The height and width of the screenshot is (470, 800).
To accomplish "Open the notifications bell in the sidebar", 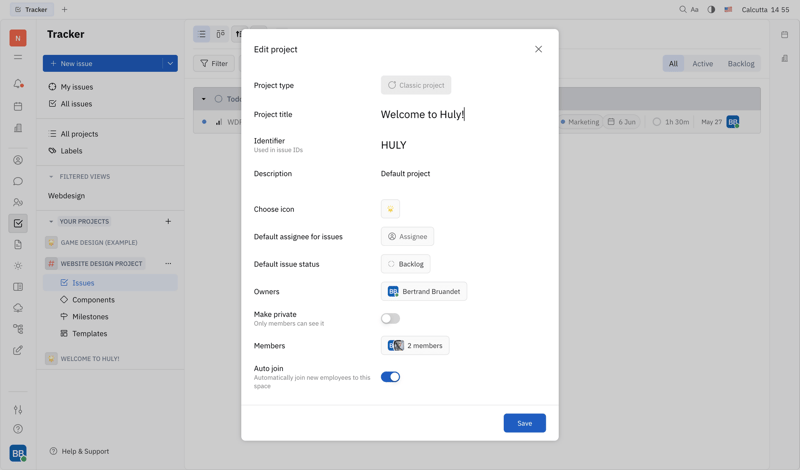I will click(x=18, y=84).
